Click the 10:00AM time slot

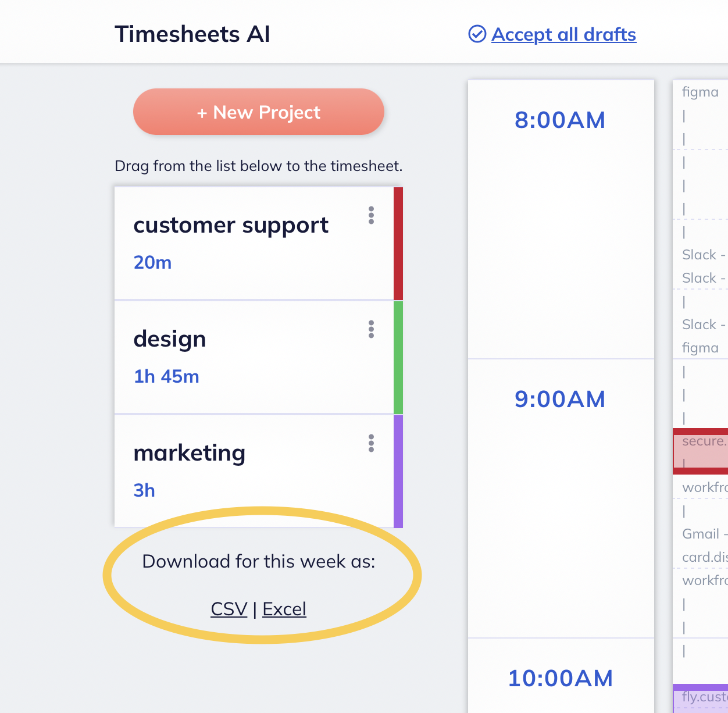560,679
